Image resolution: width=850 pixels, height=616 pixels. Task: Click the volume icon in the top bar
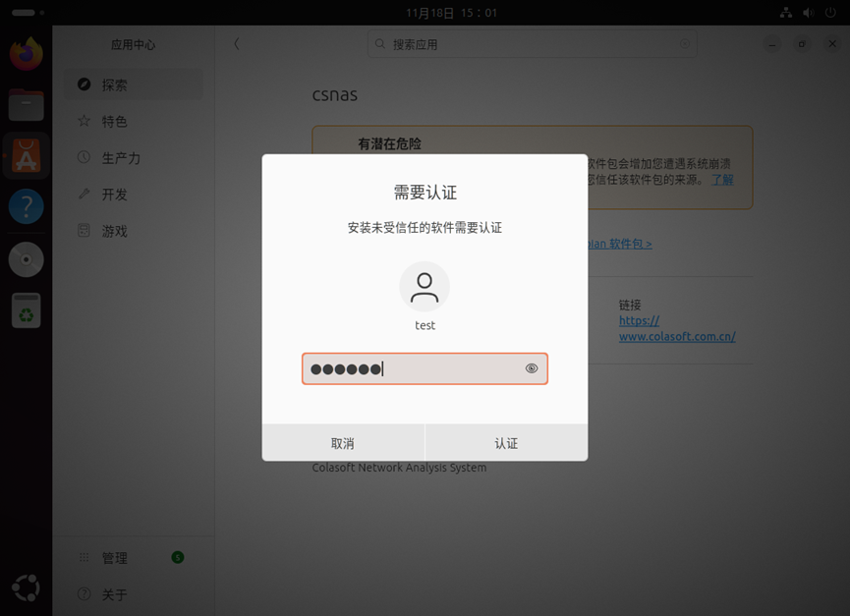pyautogui.click(x=810, y=13)
